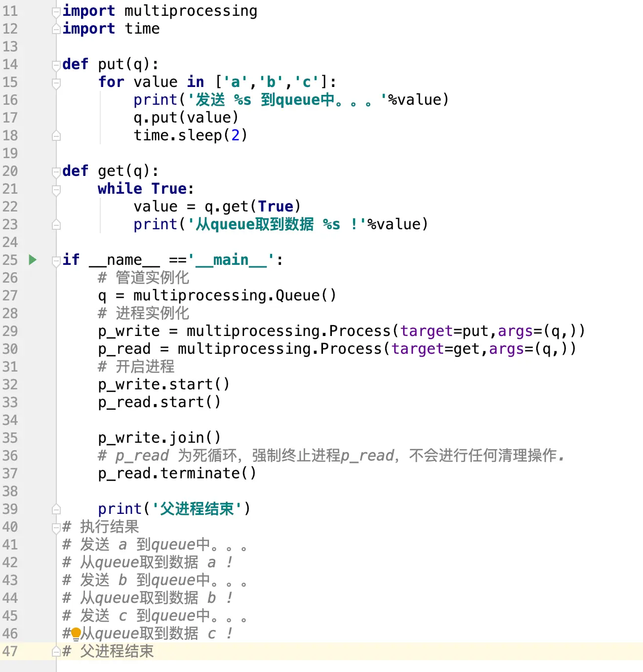Click the comment '# 管道实例化'
643x672 pixels.
pos(143,278)
